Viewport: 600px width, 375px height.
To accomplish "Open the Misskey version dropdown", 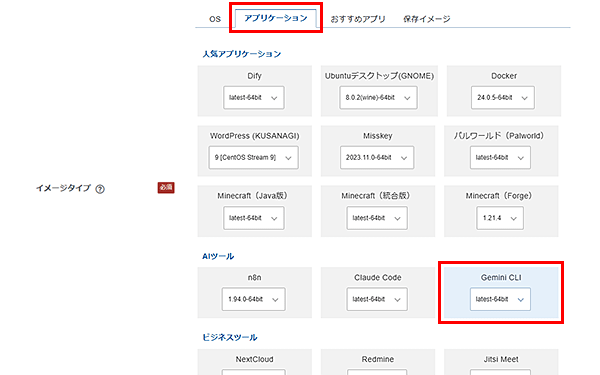I will [377, 157].
